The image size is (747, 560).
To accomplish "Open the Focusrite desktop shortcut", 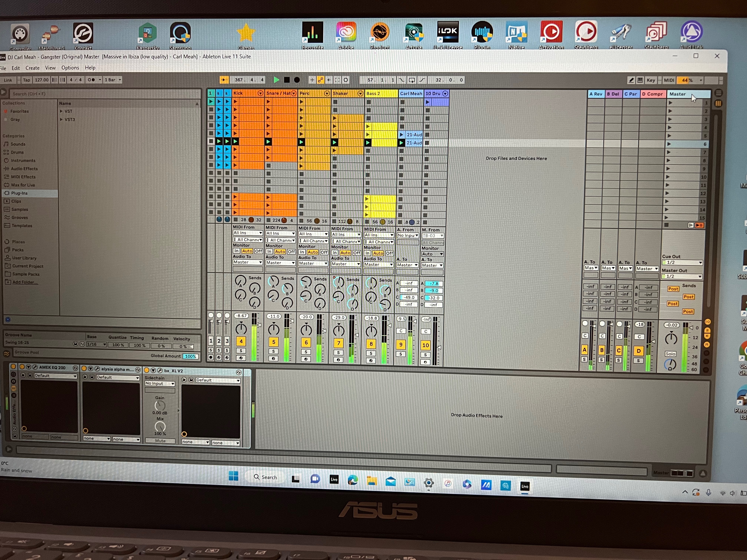I will tap(312, 36).
